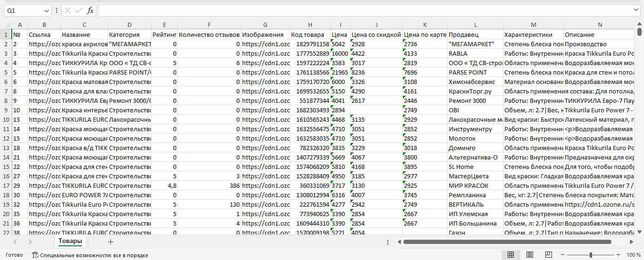Click the 100 % zoom level
Image resolution: width=644 pixels, height=260 pixels.
point(633,255)
